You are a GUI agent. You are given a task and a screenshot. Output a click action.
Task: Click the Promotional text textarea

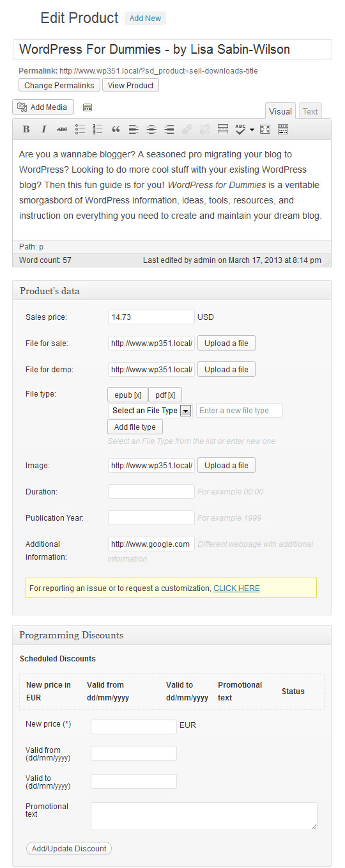204,816
